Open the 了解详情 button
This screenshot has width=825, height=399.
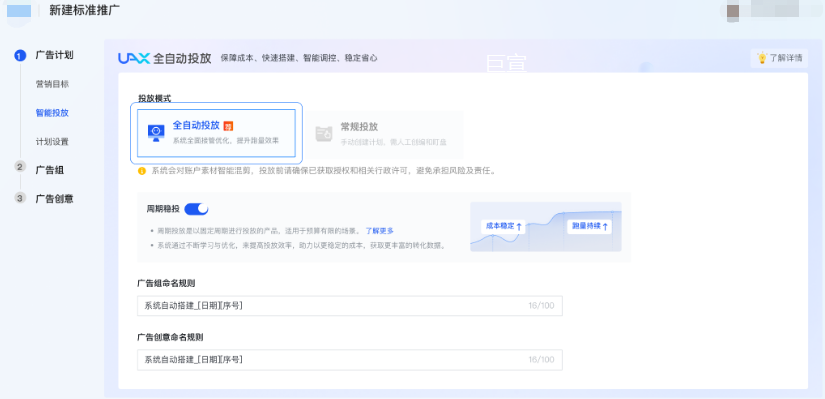pyautogui.click(x=779, y=58)
